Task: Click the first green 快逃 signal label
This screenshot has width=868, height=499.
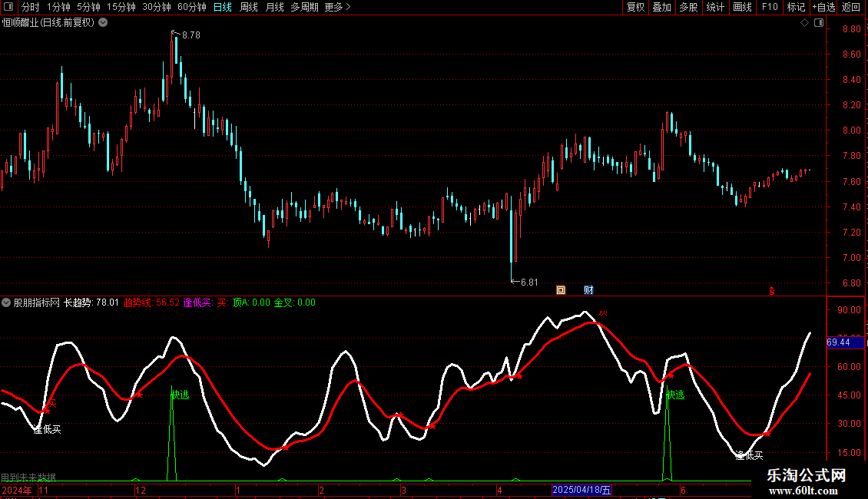Action: (x=180, y=395)
